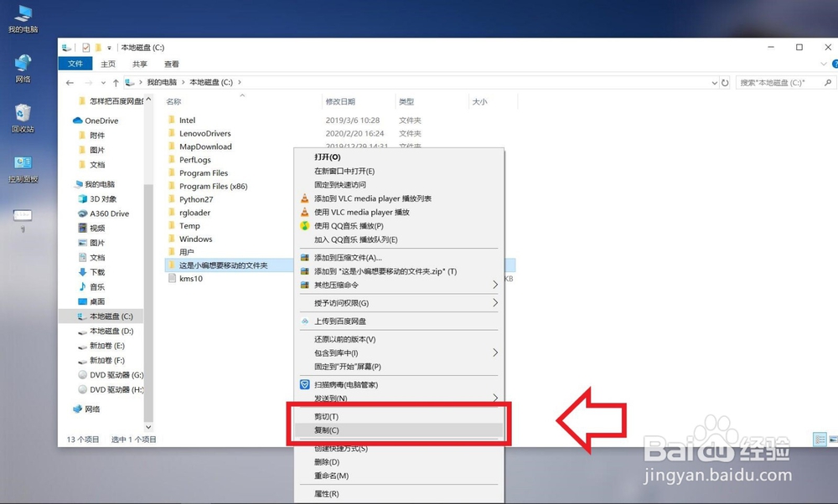Click the New Folder icon on quick access toolbar
The image size is (838, 504).
pyautogui.click(x=99, y=48)
